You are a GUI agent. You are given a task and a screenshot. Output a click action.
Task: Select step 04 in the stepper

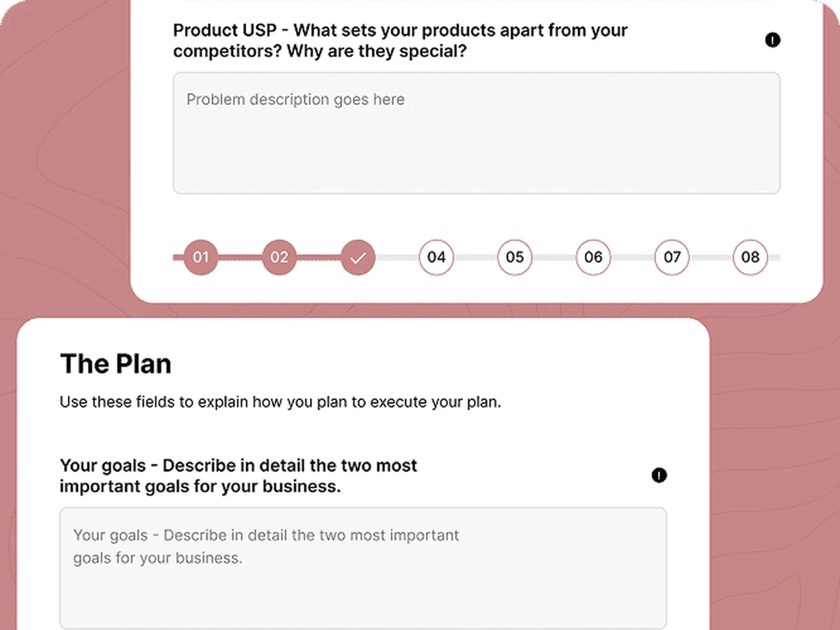pos(436,258)
